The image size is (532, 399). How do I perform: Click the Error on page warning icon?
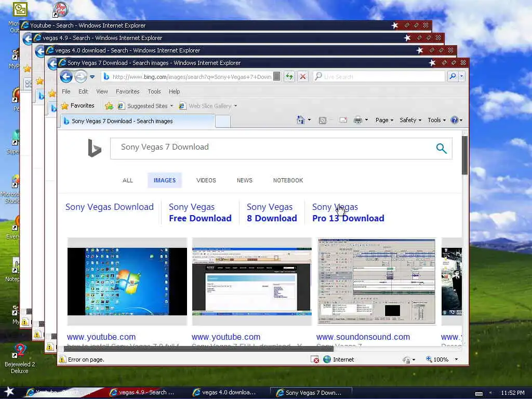[63, 360]
